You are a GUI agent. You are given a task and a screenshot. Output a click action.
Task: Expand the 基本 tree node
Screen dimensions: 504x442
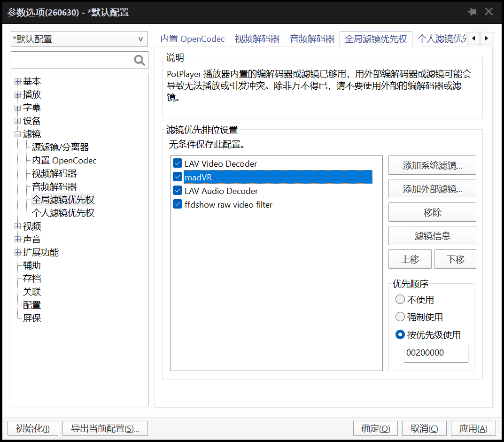(18, 81)
